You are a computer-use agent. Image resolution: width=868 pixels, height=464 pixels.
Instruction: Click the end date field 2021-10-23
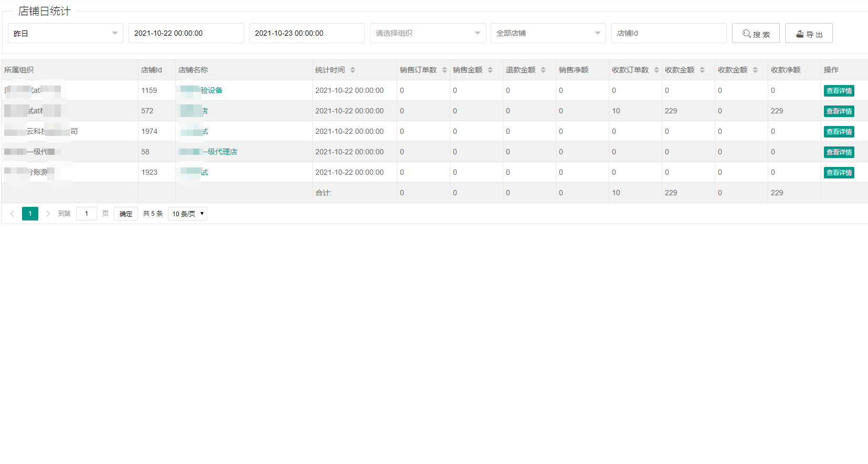click(x=306, y=33)
